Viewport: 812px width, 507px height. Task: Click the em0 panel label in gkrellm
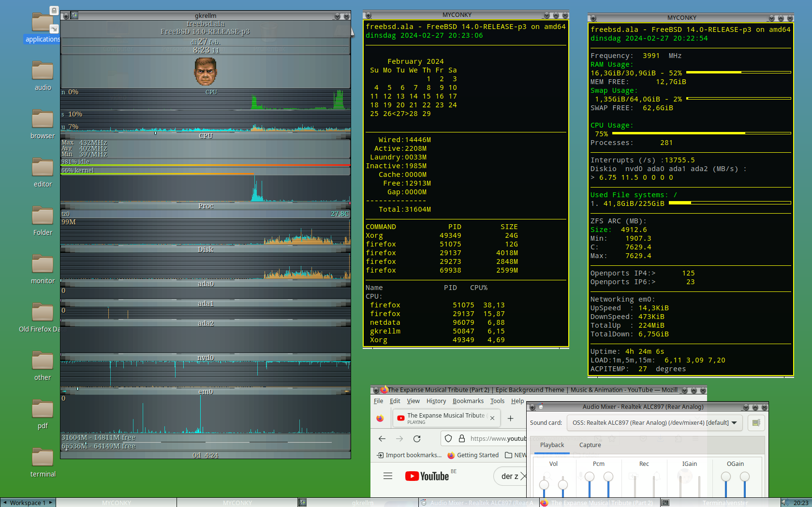pos(206,391)
